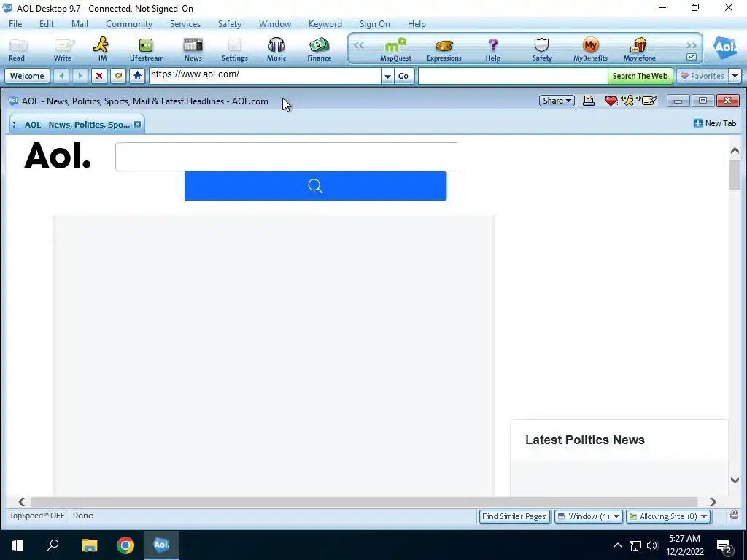Add page to favorites with the heart icon
The image size is (747, 560).
(611, 101)
